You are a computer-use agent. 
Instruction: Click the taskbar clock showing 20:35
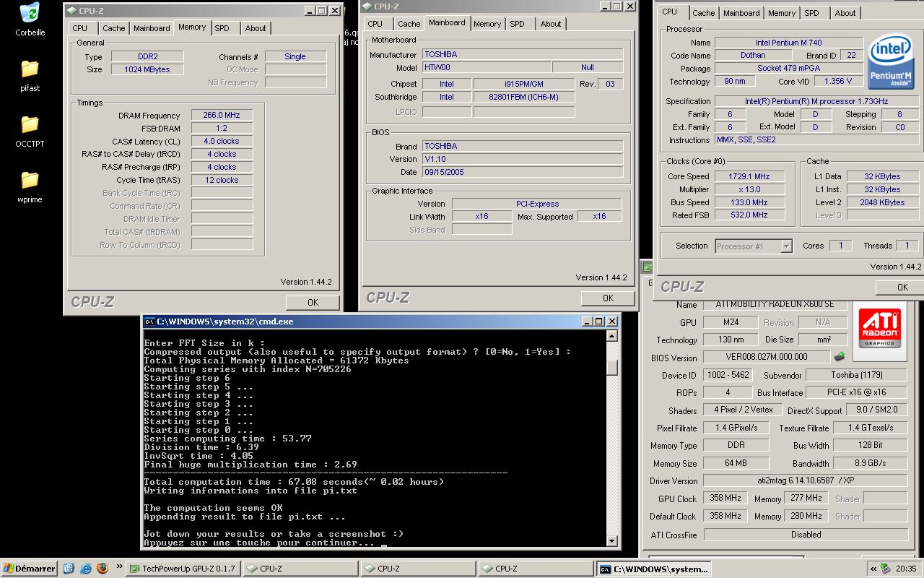(x=906, y=569)
